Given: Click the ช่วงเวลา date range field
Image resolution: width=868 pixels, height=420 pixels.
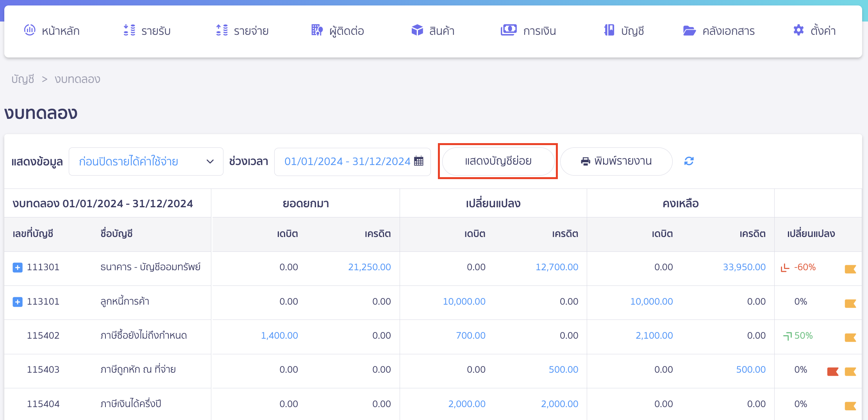Looking at the screenshot, I should [x=352, y=161].
